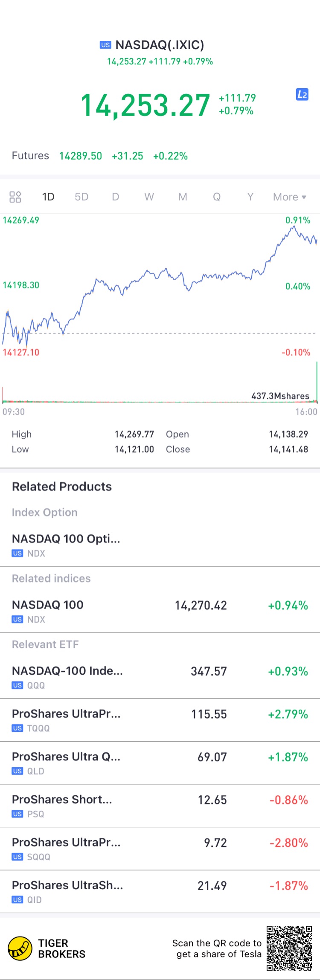
Task: Switch to the 5D chart tab
Action: pos(81,197)
